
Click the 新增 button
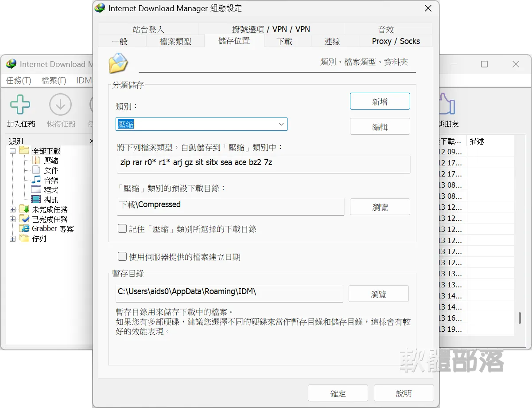click(x=380, y=101)
